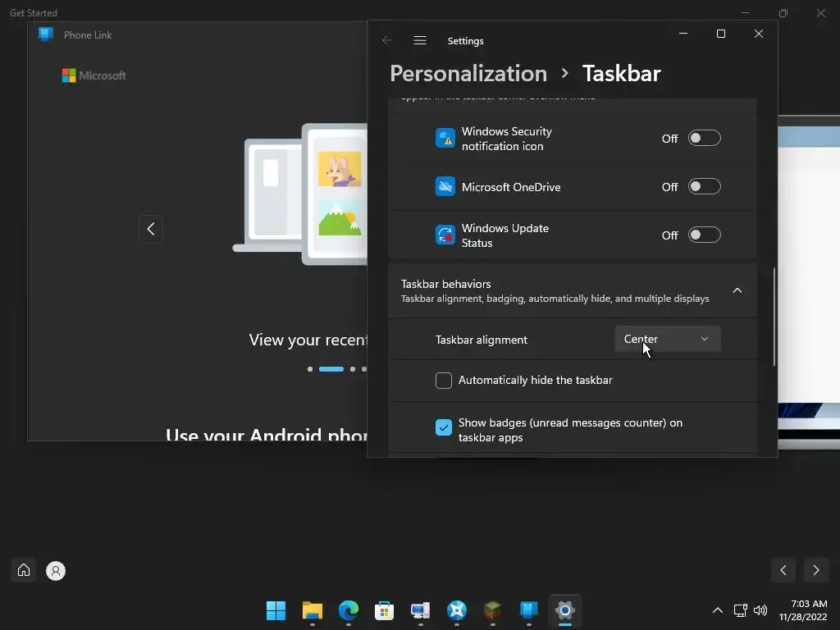Open the computer monitor app on taskbar

(421, 610)
